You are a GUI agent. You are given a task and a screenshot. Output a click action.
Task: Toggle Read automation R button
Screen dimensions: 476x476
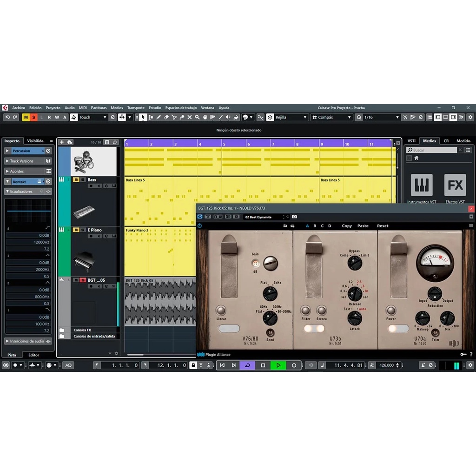[x=49, y=117]
